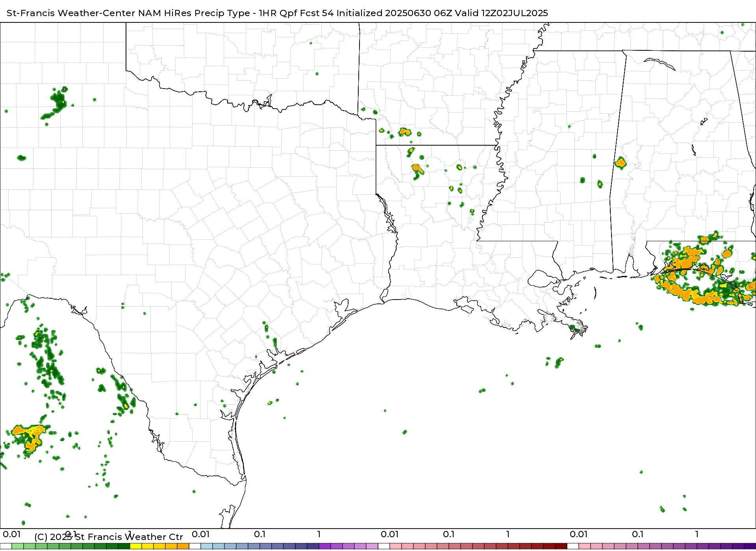The height and width of the screenshot is (551, 756).
Task: Click the 1 label above purple-violet swatches
Action: click(x=319, y=534)
